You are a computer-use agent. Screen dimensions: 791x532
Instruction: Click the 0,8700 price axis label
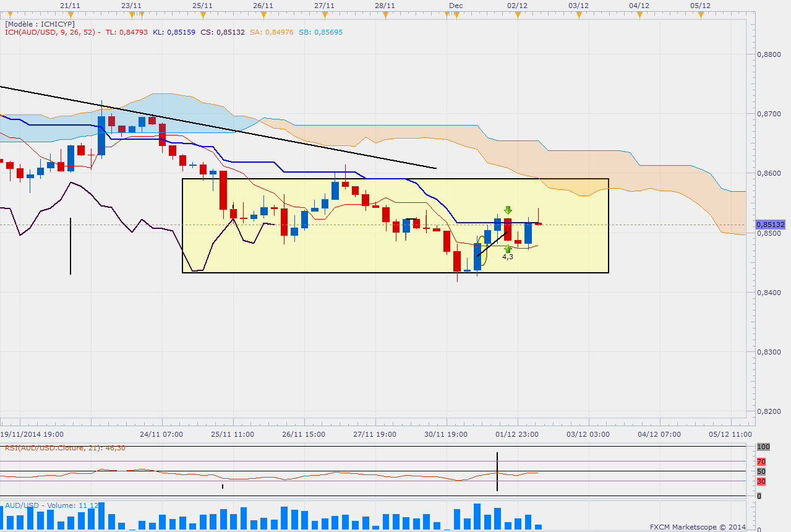[x=769, y=114]
